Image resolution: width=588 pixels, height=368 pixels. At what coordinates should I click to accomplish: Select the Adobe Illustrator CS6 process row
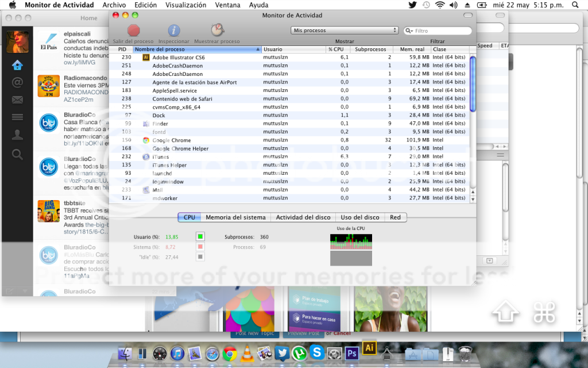[289, 57]
